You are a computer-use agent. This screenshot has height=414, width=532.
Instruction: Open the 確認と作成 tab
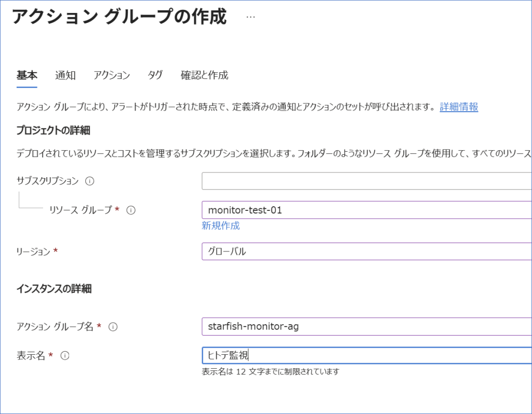(x=204, y=75)
